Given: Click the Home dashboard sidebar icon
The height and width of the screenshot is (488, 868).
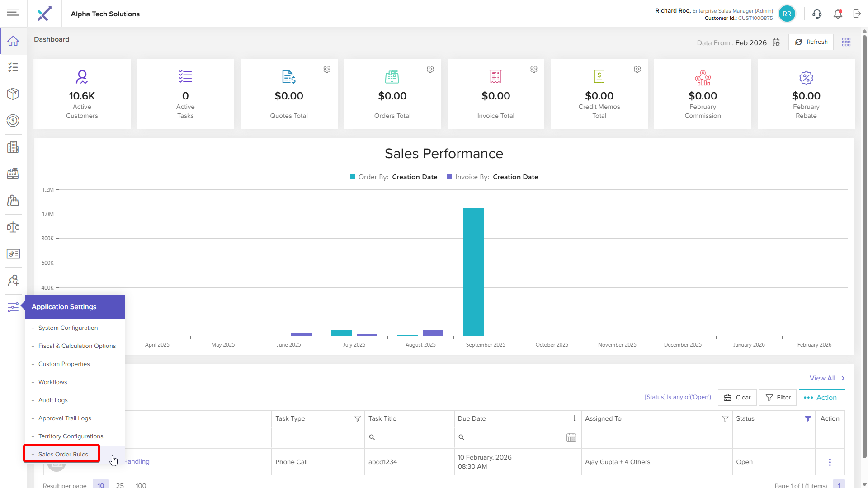Looking at the screenshot, I should 13,41.
